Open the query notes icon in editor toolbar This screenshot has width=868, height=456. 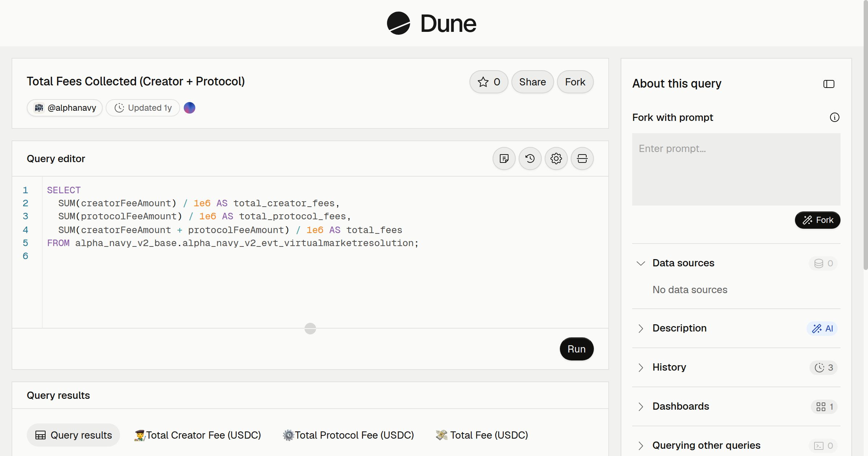(x=504, y=159)
